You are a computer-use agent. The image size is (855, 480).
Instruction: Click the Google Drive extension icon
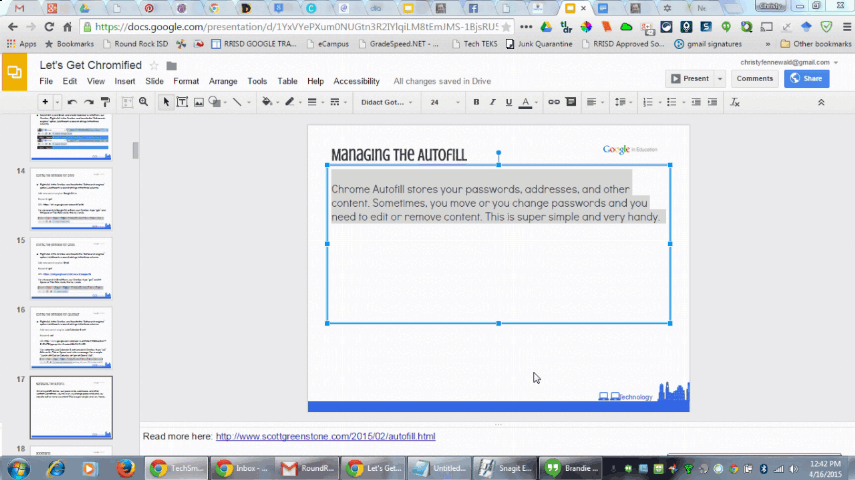pos(546,26)
